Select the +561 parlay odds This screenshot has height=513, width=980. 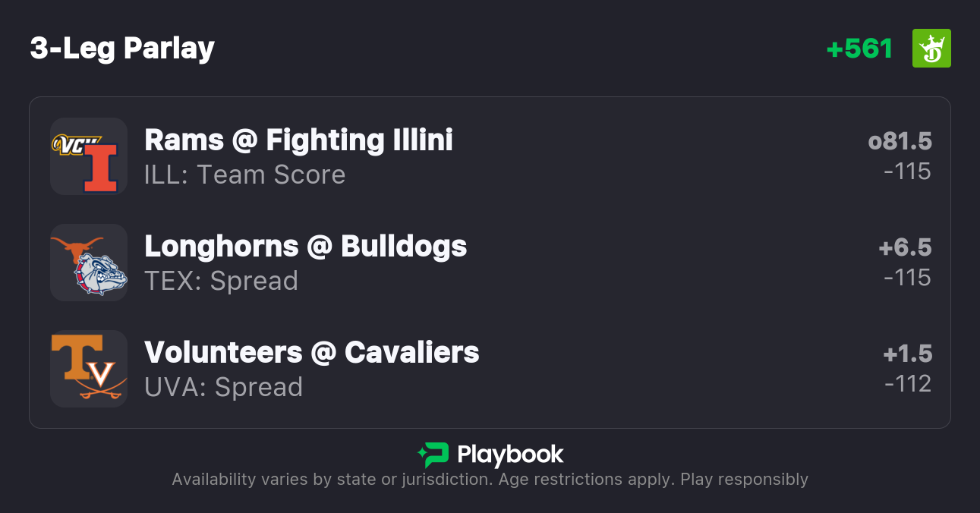coord(859,49)
